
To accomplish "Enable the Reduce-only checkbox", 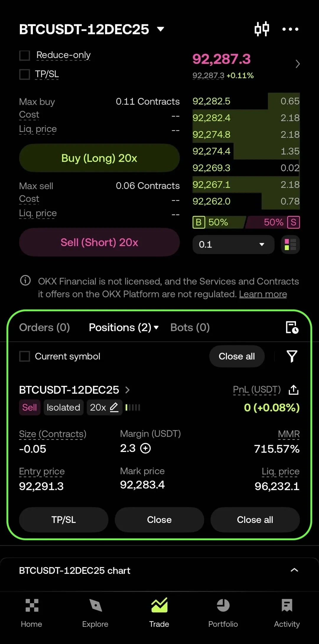I will pyautogui.click(x=25, y=55).
